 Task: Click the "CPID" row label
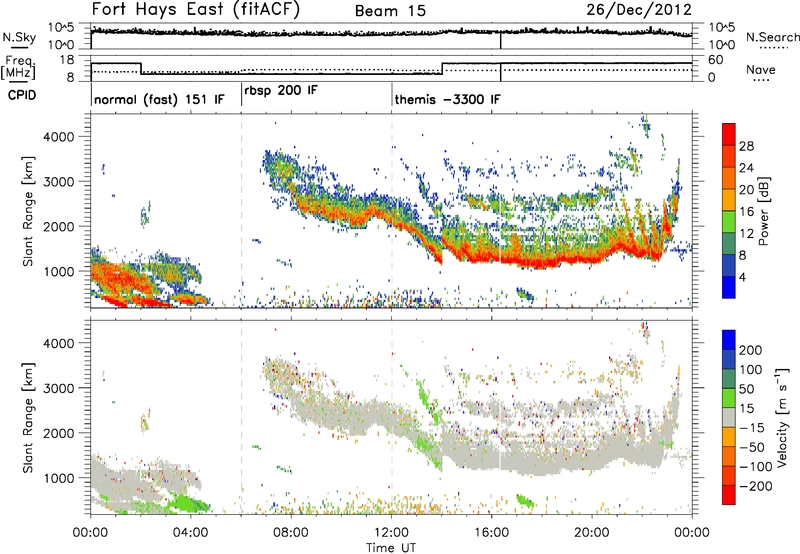(x=22, y=95)
